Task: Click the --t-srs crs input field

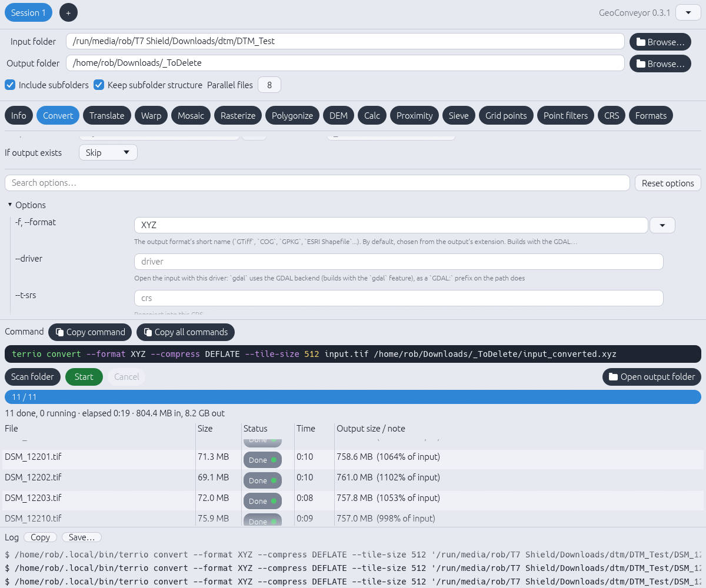Action: click(398, 298)
